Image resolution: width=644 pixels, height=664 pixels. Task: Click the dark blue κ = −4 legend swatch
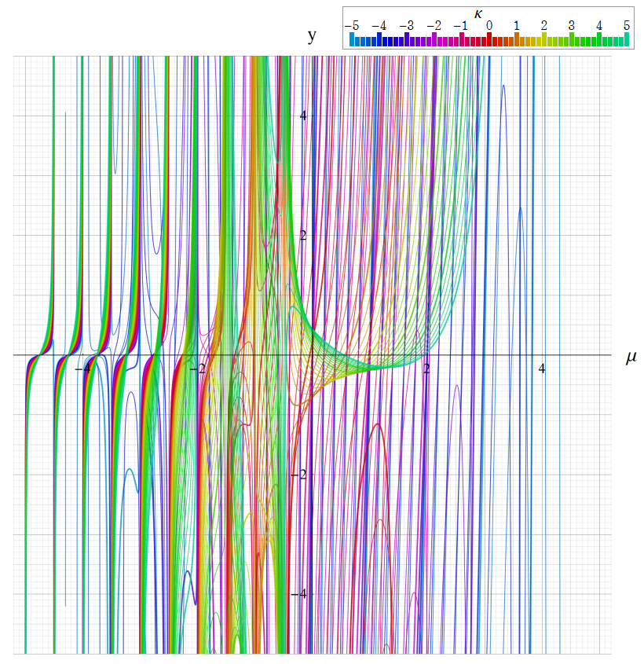tap(379, 39)
